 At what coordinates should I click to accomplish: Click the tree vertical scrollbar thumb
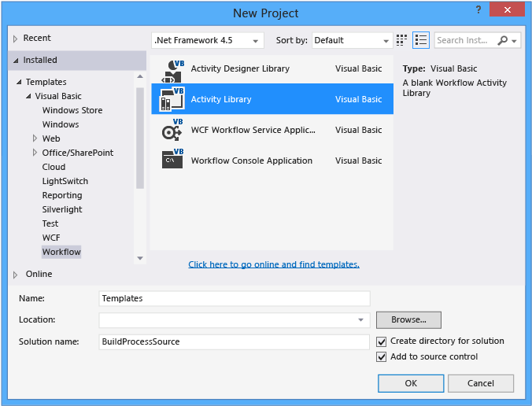point(140,138)
